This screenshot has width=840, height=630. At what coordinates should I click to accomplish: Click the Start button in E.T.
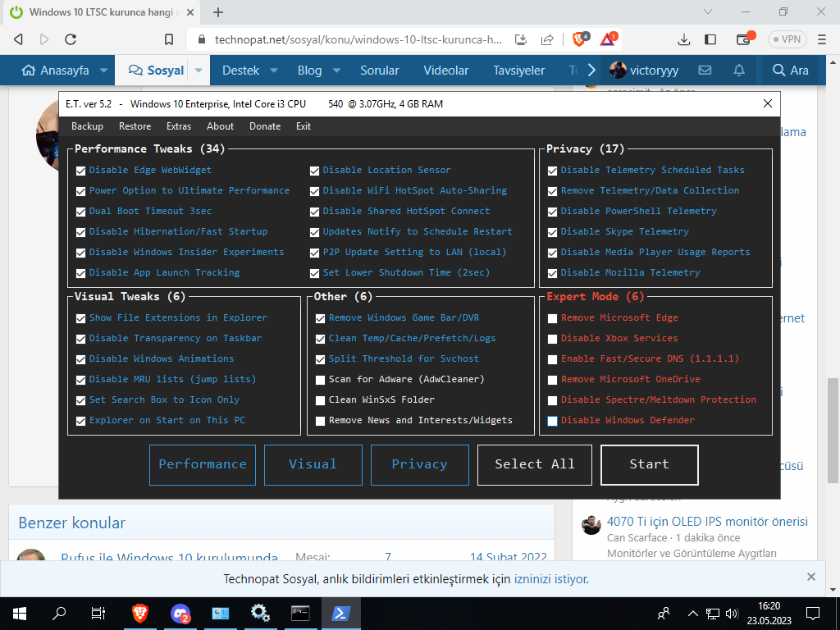pyautogui.click(x=650, y=465)
